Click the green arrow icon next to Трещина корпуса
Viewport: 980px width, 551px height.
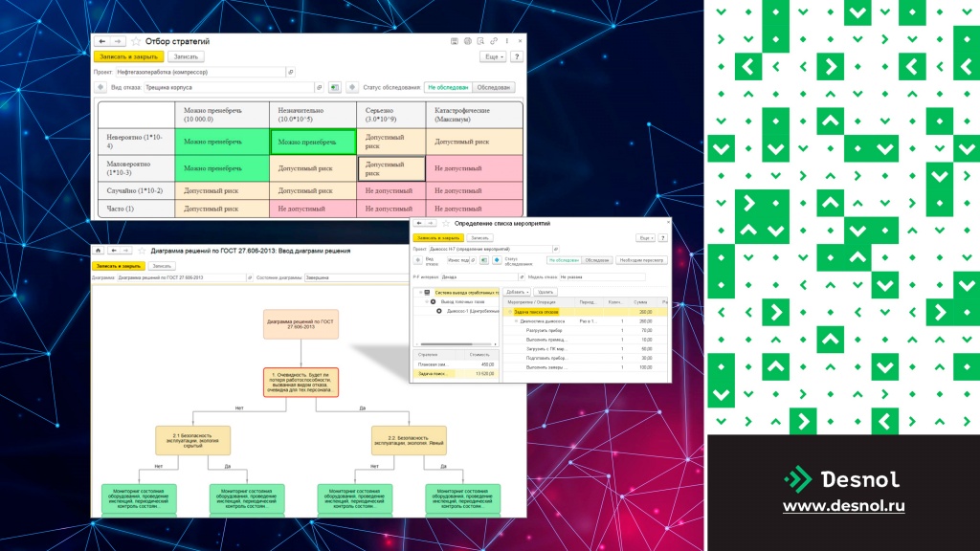(335, 87)
